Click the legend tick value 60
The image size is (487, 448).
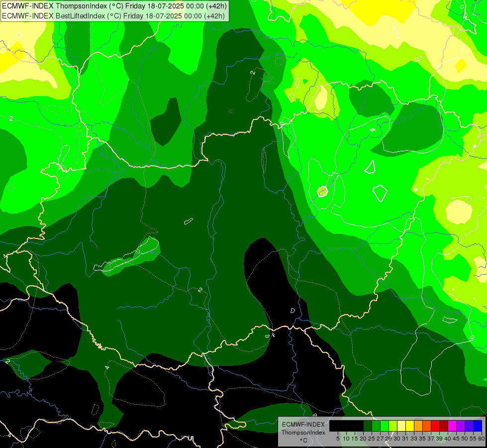click(482, 439)
